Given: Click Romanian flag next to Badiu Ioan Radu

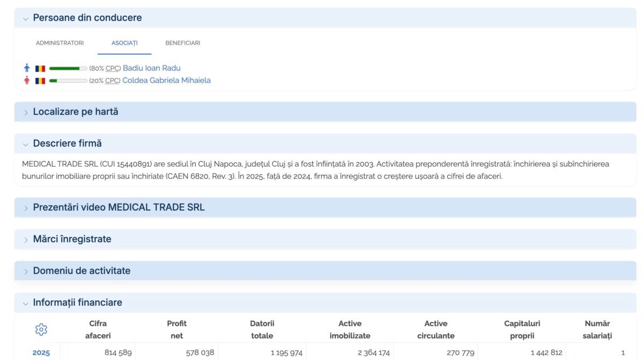Looking at the screenshot, I should 40,69.
